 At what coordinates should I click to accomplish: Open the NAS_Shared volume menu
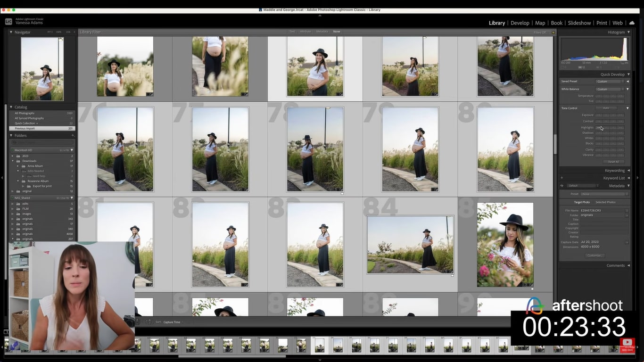click(x=72, y=198)
